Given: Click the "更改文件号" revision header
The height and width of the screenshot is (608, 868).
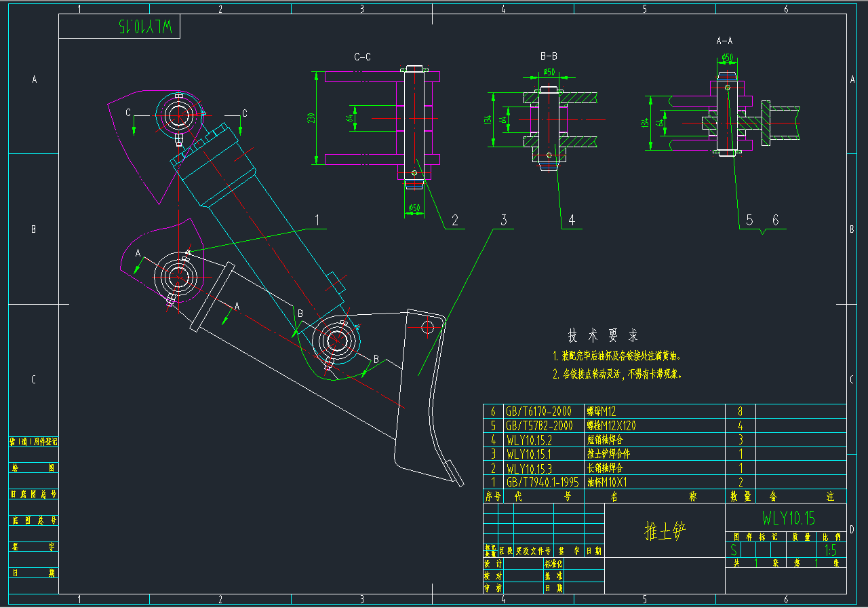Looking at the screenshot, I should coord(534,551).
